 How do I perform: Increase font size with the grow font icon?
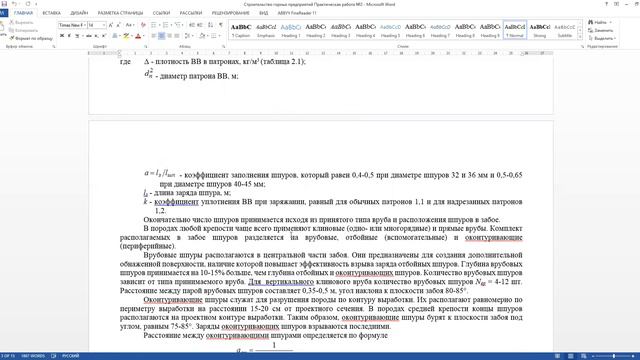[x=111, y=25]
